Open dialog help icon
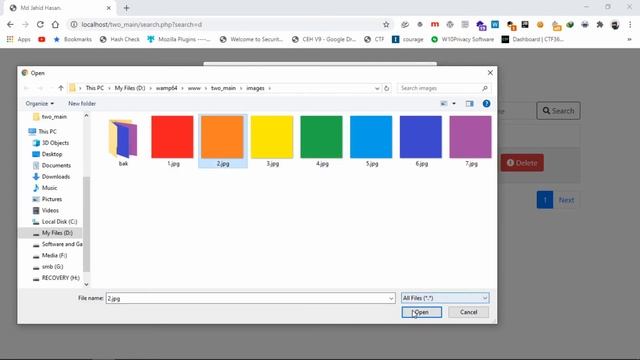The width and height of the screenshot is (640, 360). (486, 104)
